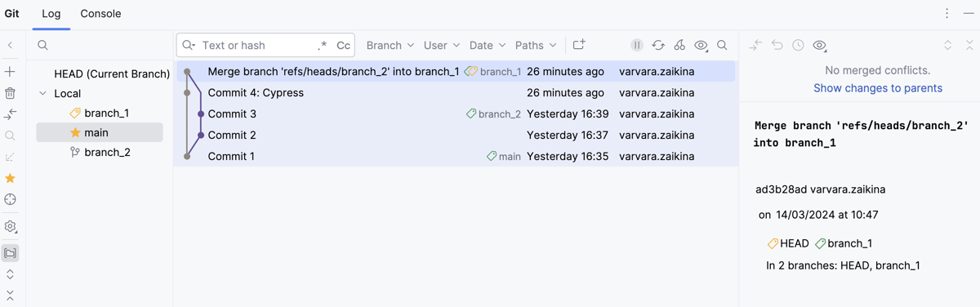Toggle Match Case Cc option
Viewport: 980px width, 307px height.
coord(343,46)
